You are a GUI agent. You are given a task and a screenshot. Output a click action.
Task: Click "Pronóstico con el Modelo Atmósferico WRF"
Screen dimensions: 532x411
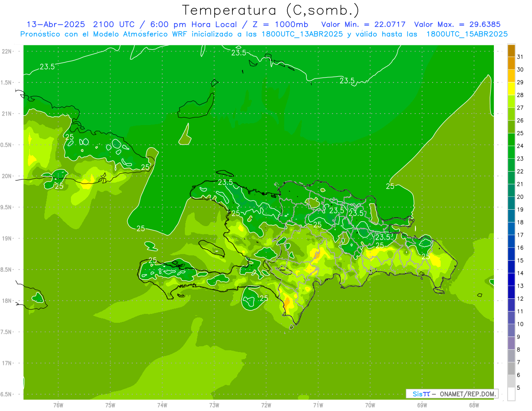coord(104,34)
